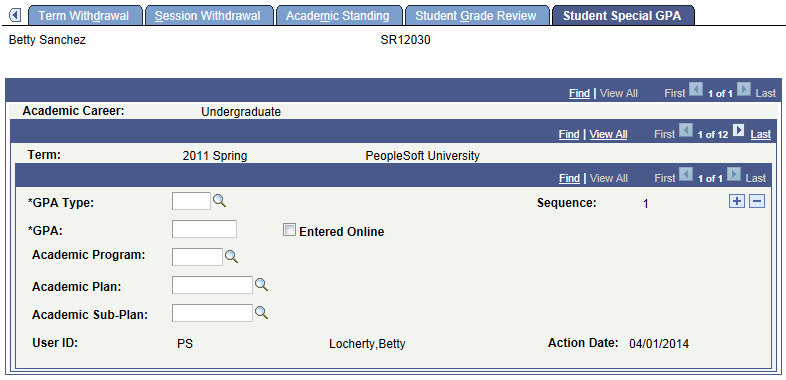This screenshot has height=380, width=786.
Task: Select the student name Betty Sanchez
Action: click(47, 40)
